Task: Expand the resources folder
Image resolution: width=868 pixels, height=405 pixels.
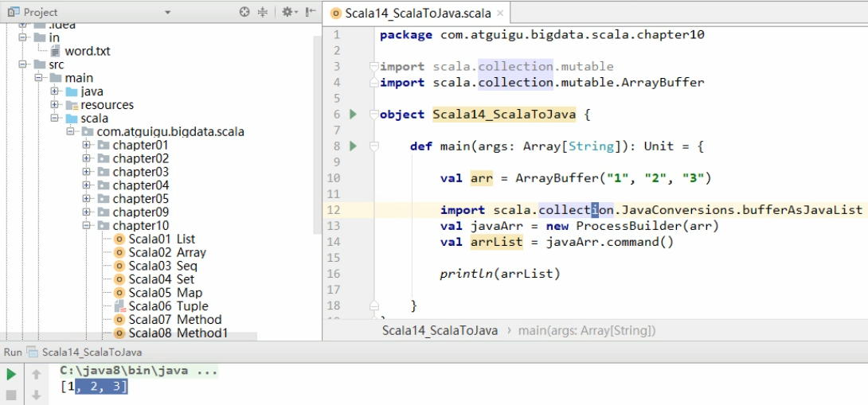Action: tap(54, 104)
